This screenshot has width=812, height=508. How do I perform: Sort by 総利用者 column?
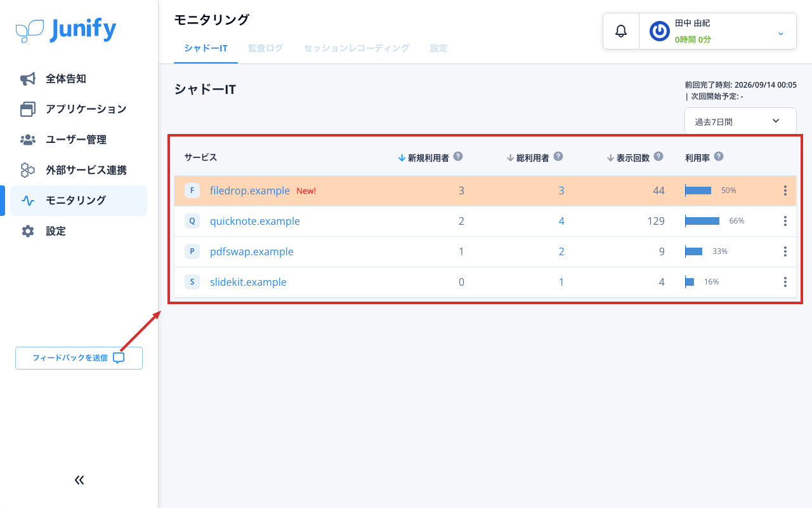coord(528,157)
